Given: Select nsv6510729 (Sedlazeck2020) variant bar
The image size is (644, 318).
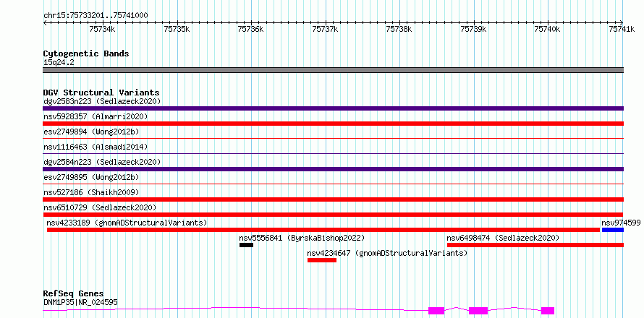Looking at the screenshot, I should pyautogui.click(x=333, y=215).
